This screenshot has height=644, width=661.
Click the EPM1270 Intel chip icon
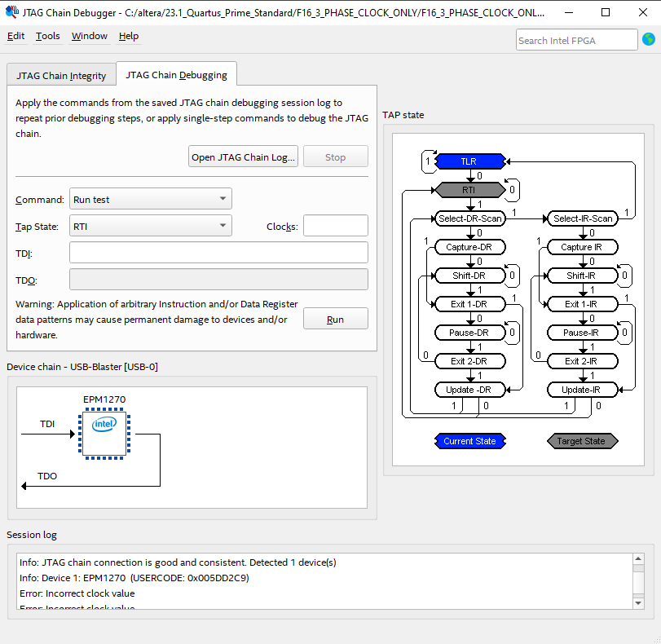104,434
